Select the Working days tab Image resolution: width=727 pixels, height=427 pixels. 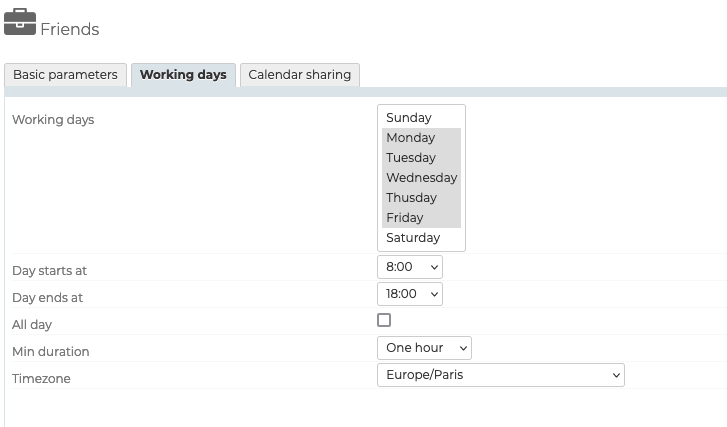(183, 75)
